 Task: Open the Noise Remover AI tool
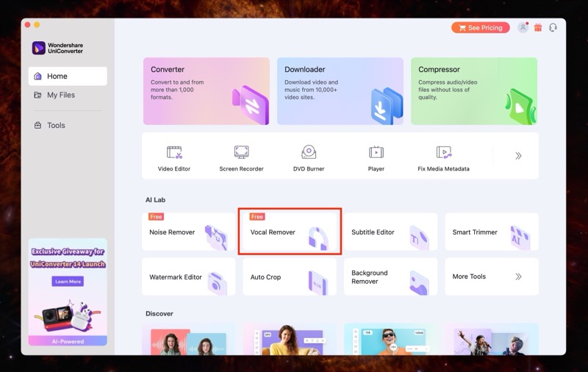[189, 232]
